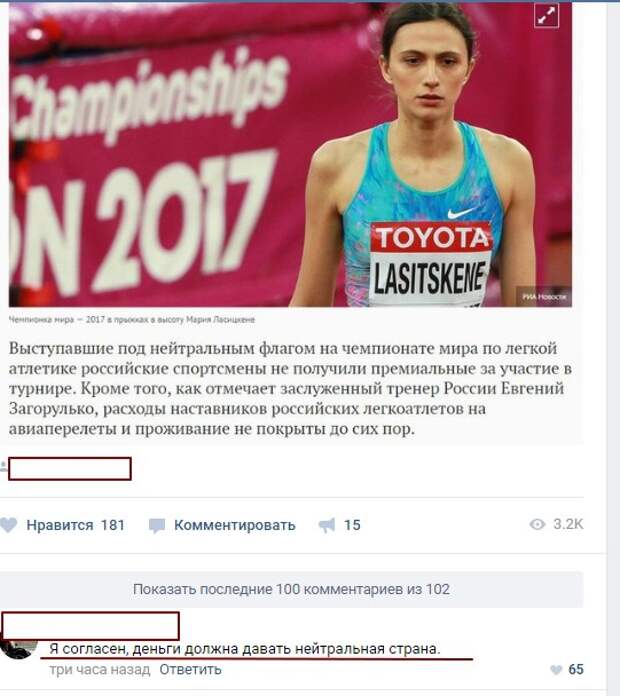This screenshot has width=620, height=696.
Task: Click the article text about neutral flag athletes
Action: [x=290, y=389]
